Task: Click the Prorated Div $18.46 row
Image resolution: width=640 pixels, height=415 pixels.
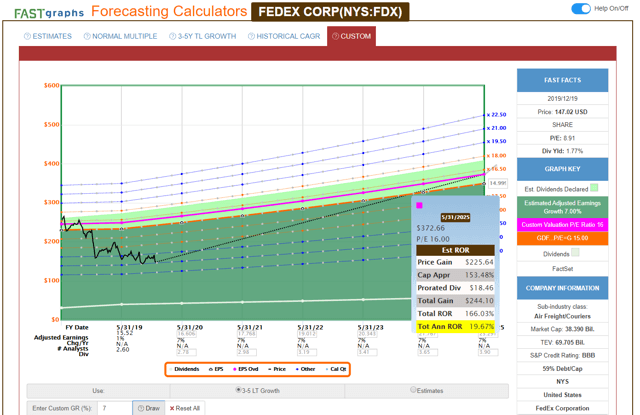Action: tap(456, 288)
